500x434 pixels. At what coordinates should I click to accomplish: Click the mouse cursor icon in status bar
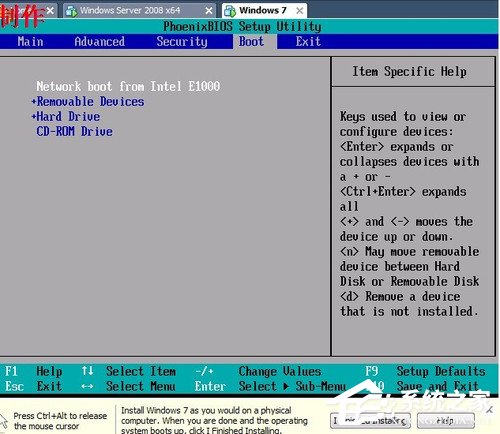(4, 421)
